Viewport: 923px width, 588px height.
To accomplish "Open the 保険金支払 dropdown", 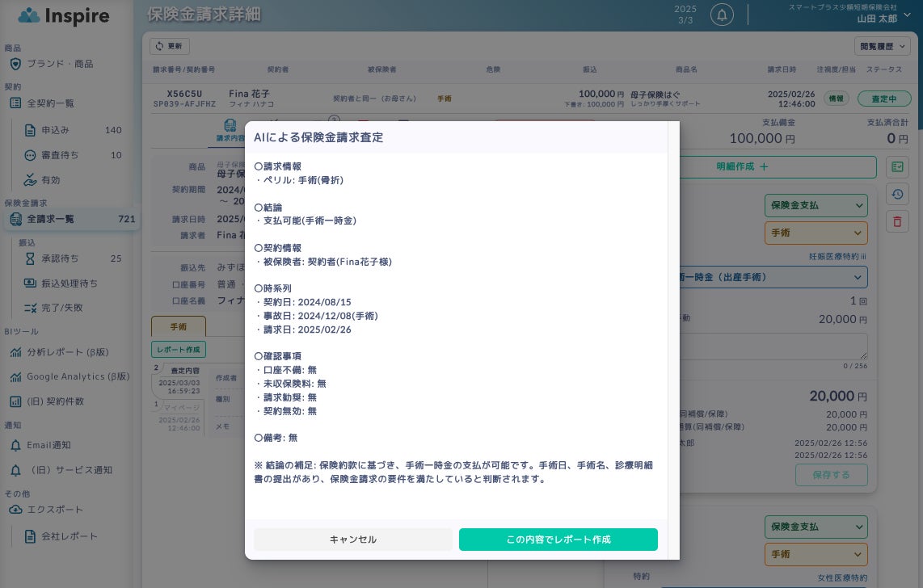I will pyautogui.click(x=816, y=205).
